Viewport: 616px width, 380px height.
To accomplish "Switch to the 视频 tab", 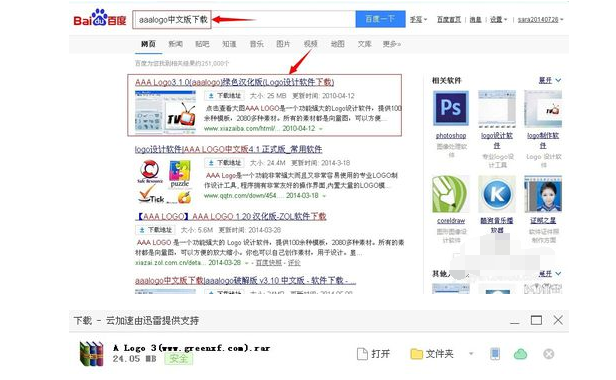I will tap(310, 44).
